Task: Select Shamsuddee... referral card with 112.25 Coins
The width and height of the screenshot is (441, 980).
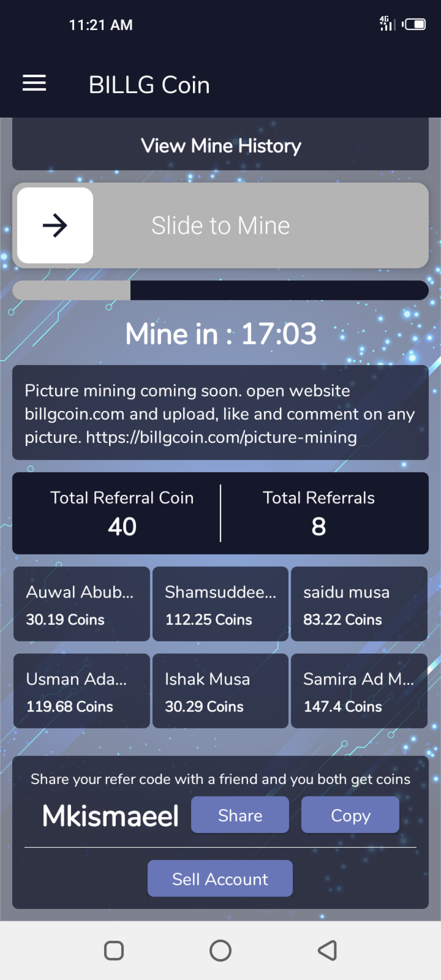Action: click(x=220, y=604)
